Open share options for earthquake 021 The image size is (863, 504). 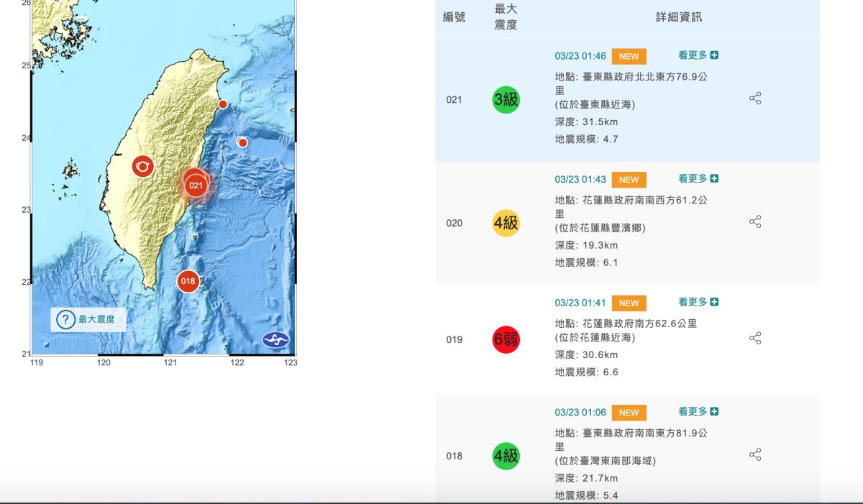(755, 98)
